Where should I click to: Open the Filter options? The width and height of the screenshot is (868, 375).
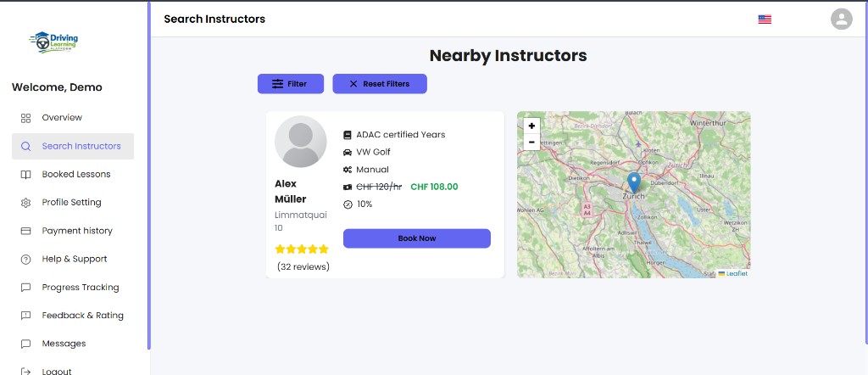[291, 84]
